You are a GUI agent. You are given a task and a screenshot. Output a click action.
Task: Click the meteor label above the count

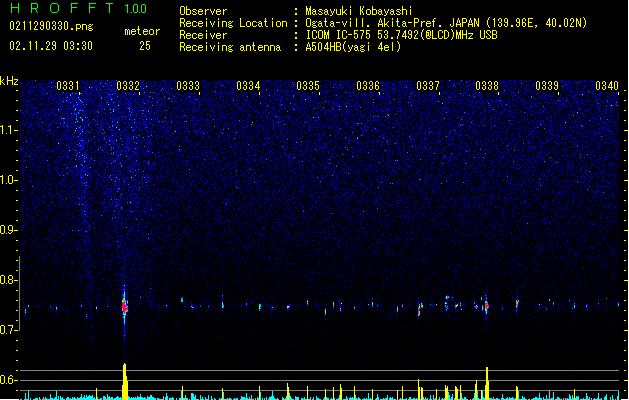(142, 31)
